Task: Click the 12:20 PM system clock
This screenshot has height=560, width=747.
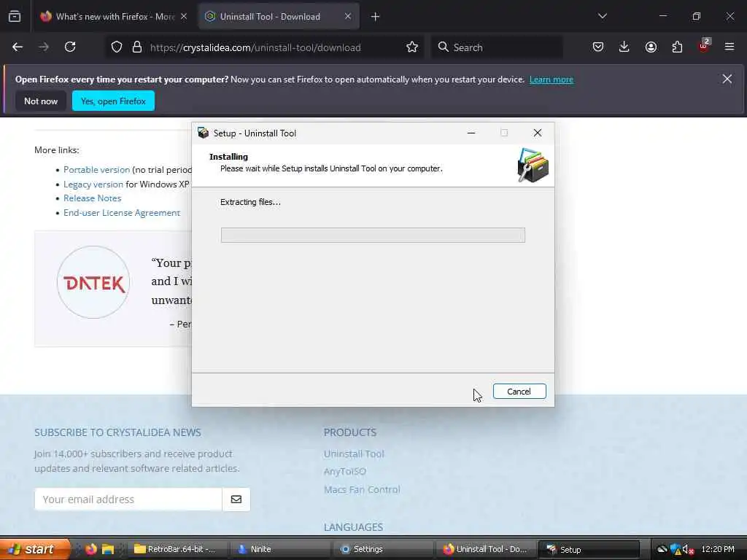Action: (x=718, y=549)
